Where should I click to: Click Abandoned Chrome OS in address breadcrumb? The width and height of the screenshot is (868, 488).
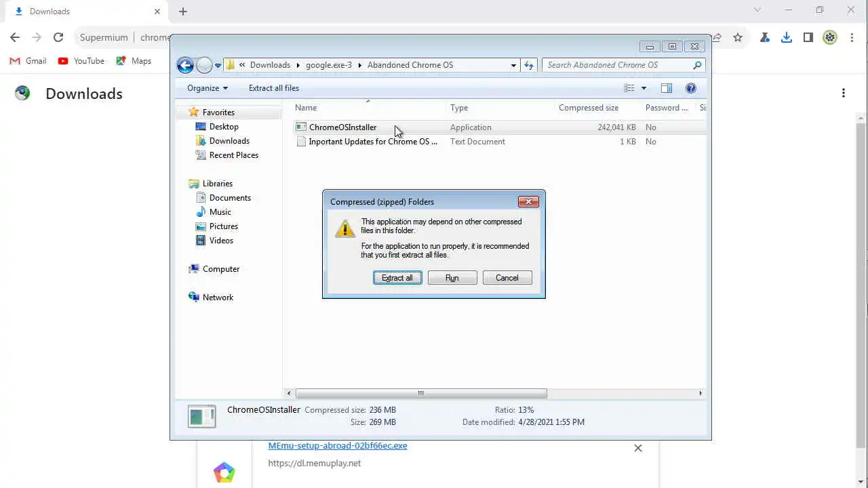click(410, 65)
